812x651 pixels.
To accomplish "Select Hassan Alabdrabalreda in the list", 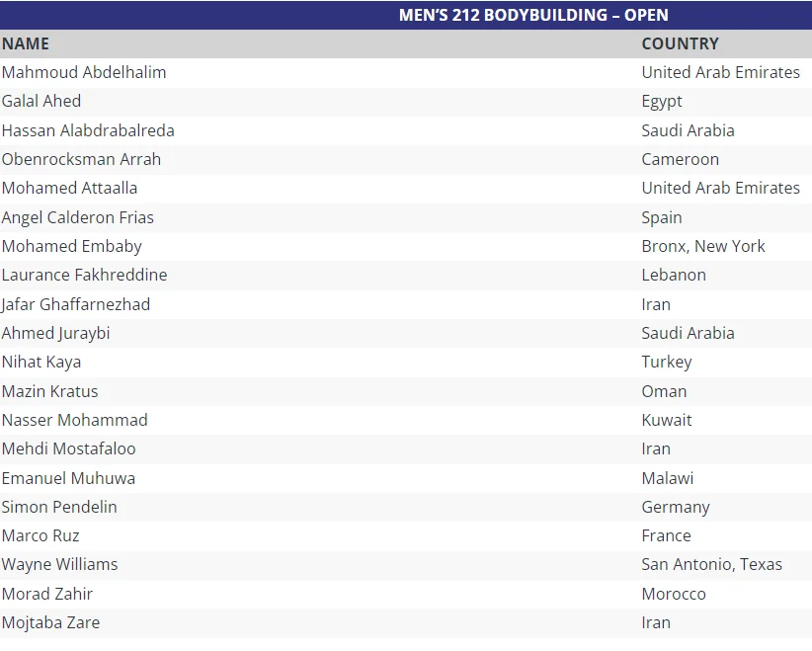I will point(88,130).
